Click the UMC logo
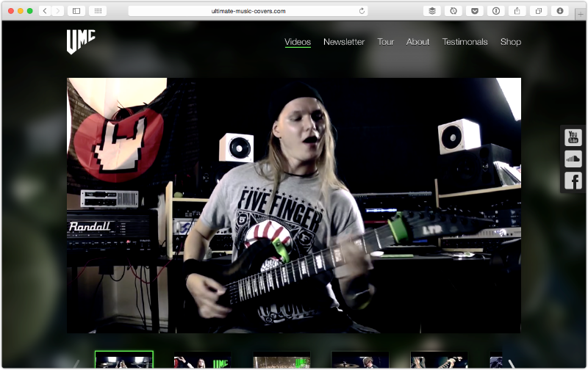 pos(81,42)
